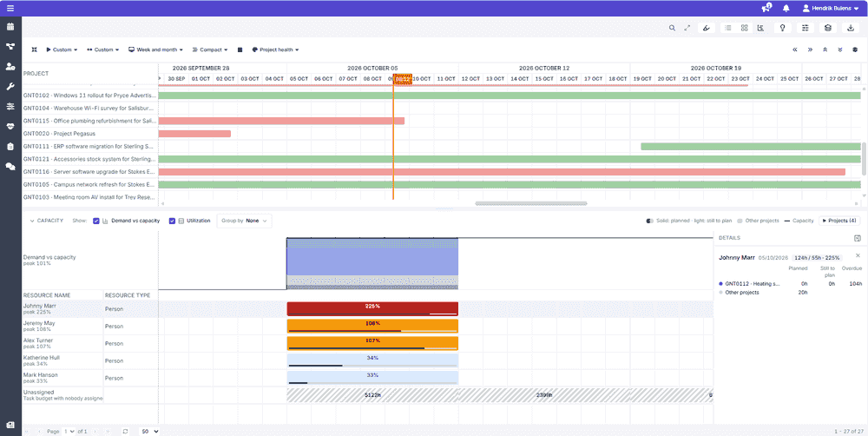
Task: Click Alex Turner's 107% utilization bar
Action: tap(372, 343)
